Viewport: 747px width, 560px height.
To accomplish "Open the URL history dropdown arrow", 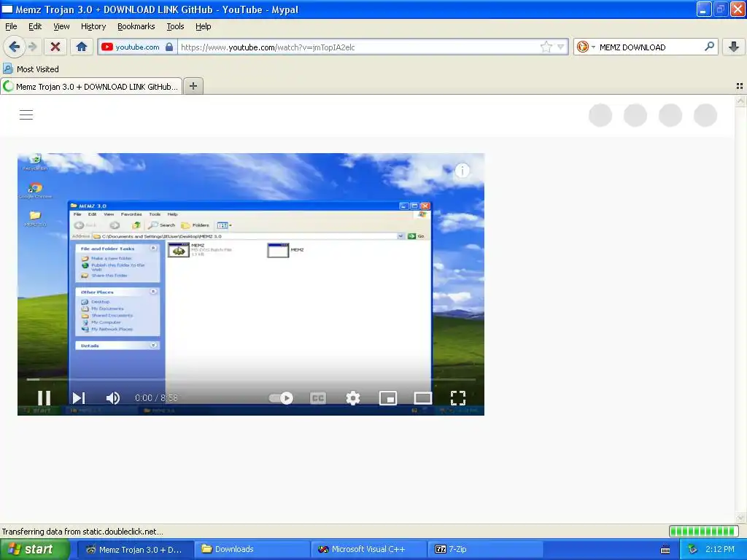I will pyautogui.click(x=560, y=47).
